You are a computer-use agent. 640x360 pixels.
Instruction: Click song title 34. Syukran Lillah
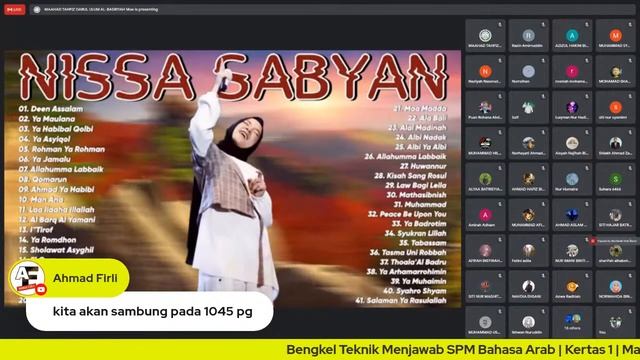(x=416, y=233)
